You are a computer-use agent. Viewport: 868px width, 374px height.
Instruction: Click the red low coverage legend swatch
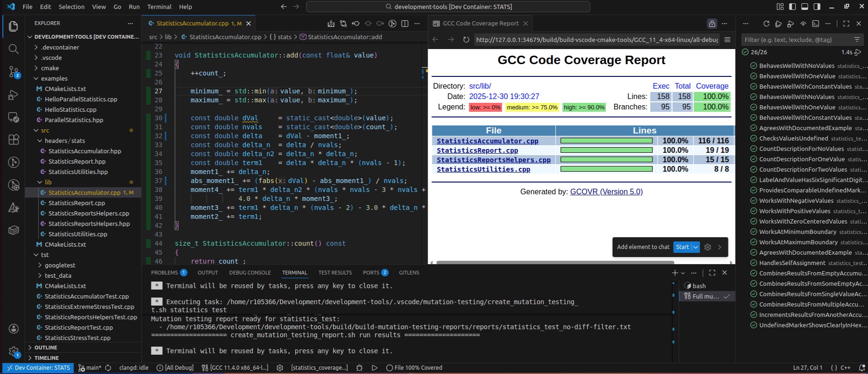pos(486,108)
